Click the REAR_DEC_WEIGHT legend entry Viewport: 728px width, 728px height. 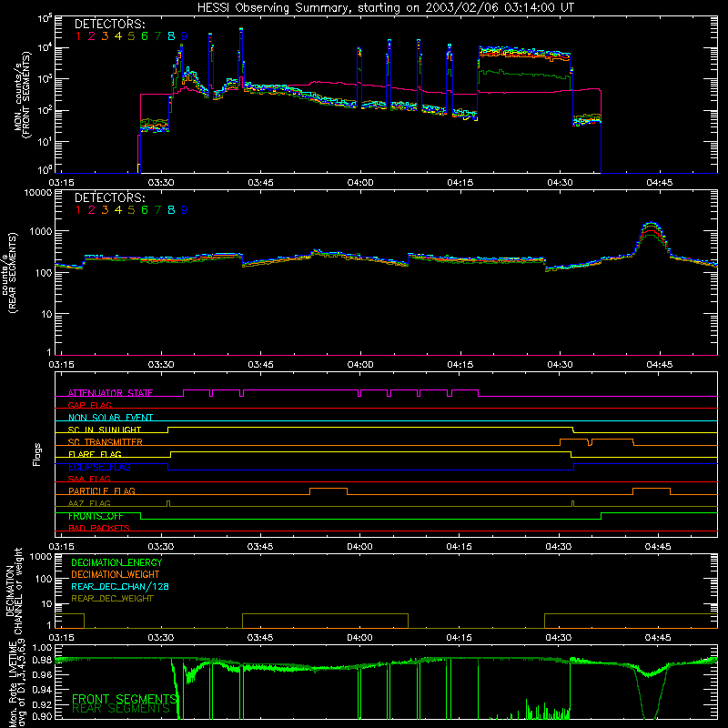pos(112,599)
